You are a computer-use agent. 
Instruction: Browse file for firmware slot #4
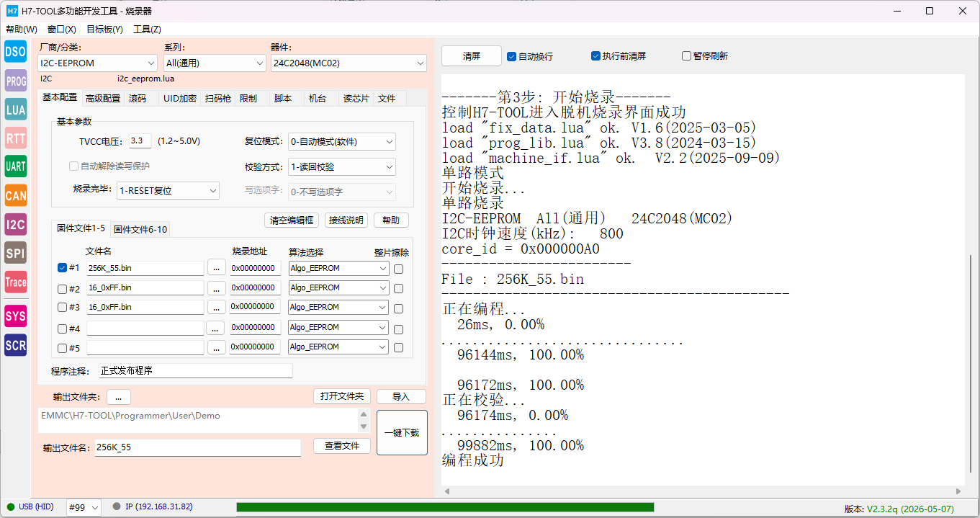point(216,327)
